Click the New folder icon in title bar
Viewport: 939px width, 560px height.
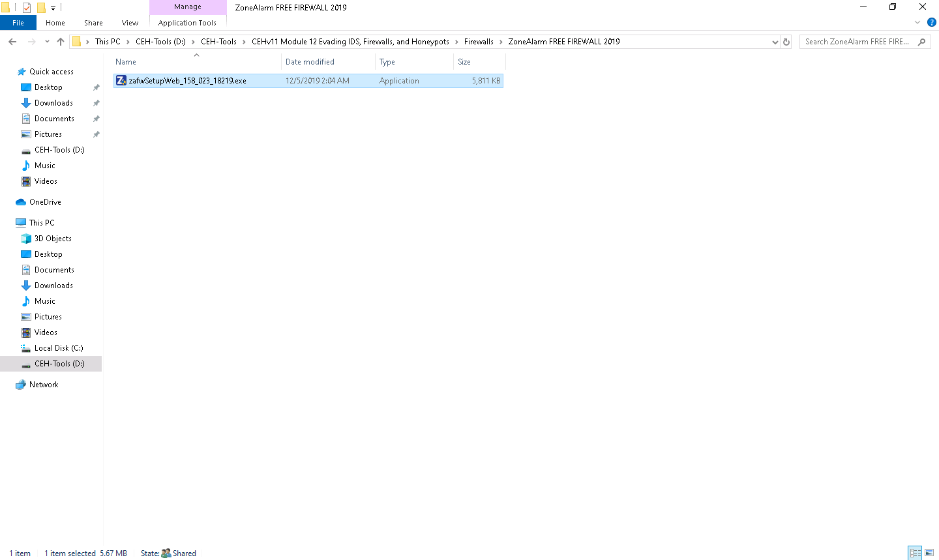point(41,8)
